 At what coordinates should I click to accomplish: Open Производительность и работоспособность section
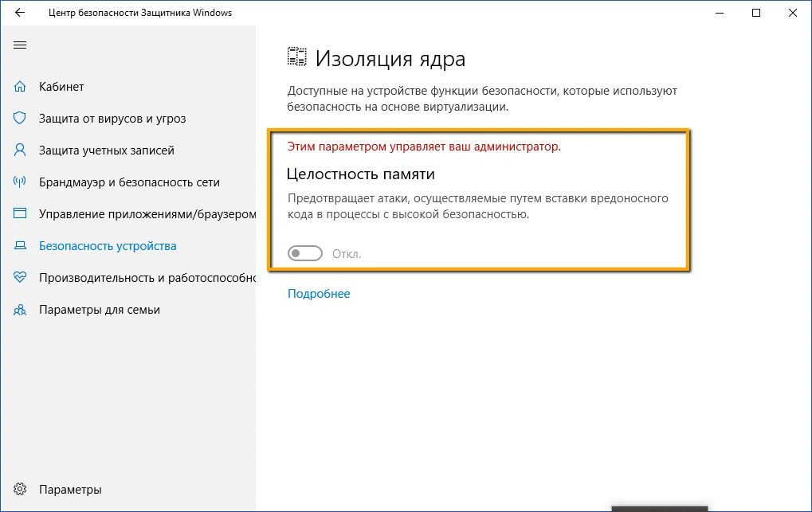click(147, 278)
